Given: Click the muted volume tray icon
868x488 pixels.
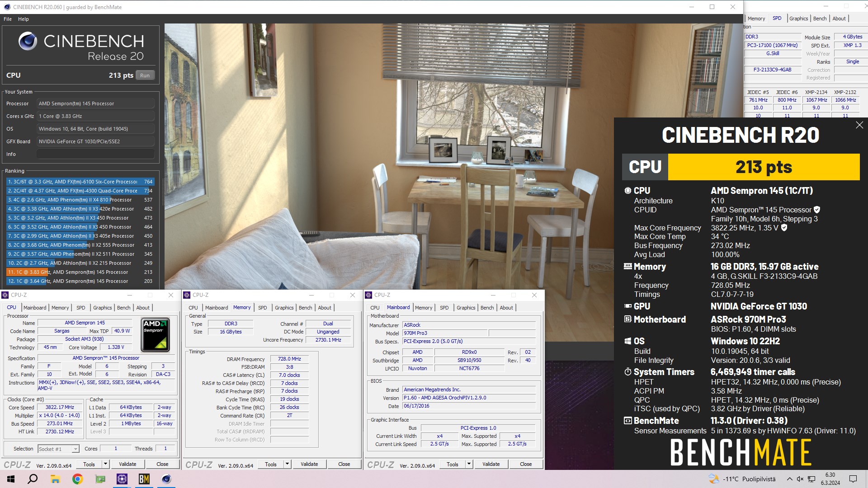Looking at the screenshot, I should click(x=800, y=479).
